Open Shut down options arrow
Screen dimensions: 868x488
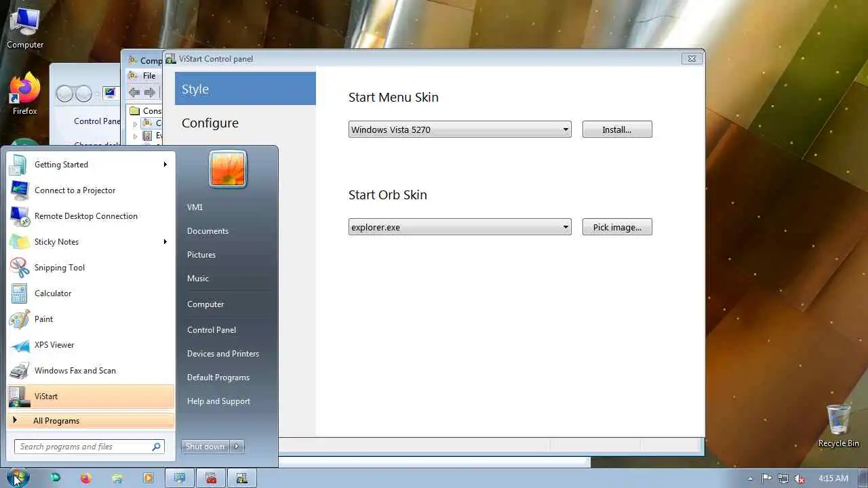tap(237, 447)
